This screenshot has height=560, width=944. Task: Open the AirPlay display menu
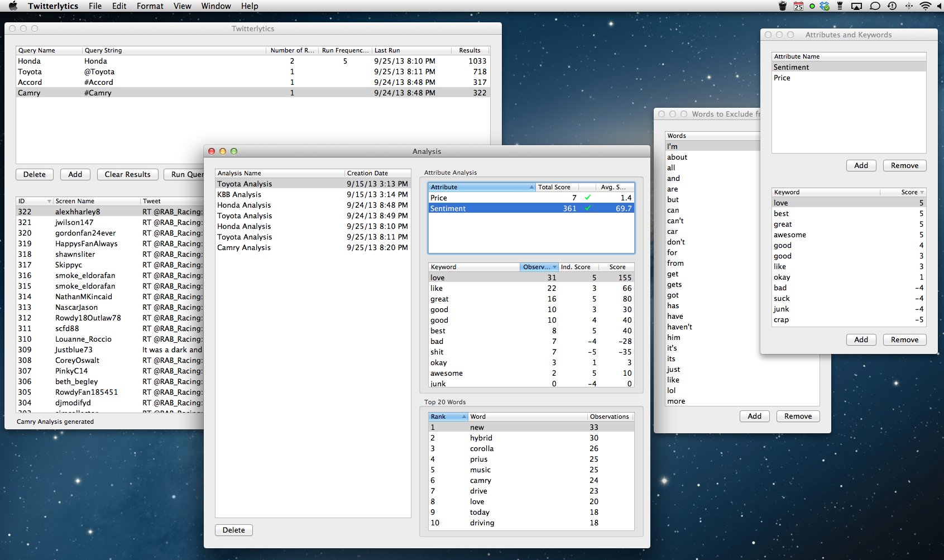coord(856,6)
